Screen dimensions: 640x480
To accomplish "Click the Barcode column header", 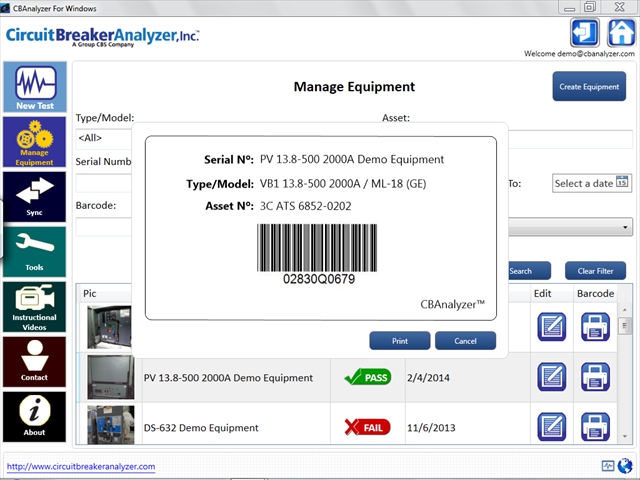I will [595, 293].
